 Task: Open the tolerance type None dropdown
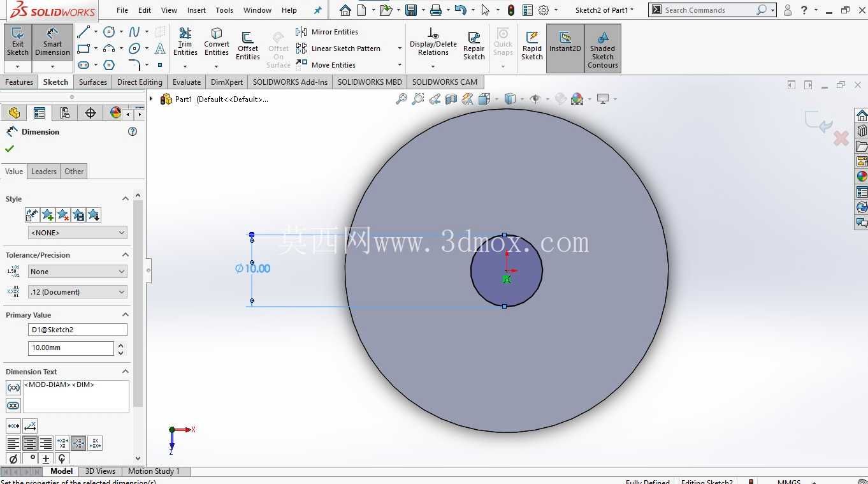(78, 272)
